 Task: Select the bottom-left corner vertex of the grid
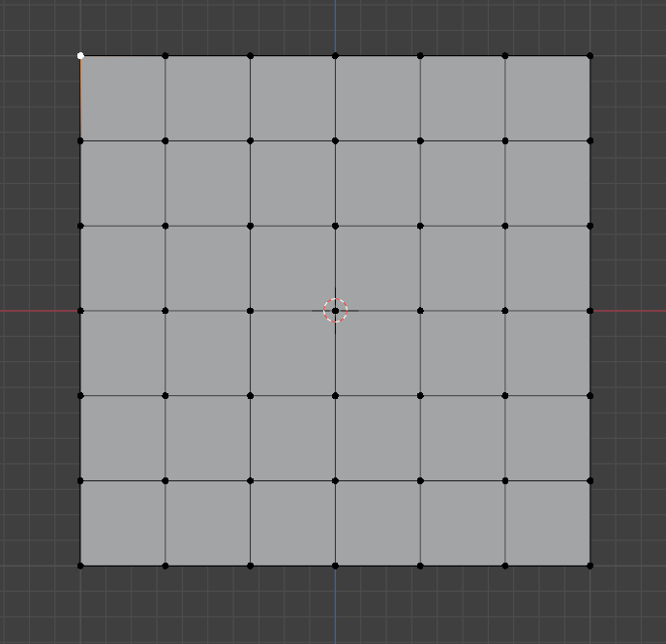[x=80, y=566]
